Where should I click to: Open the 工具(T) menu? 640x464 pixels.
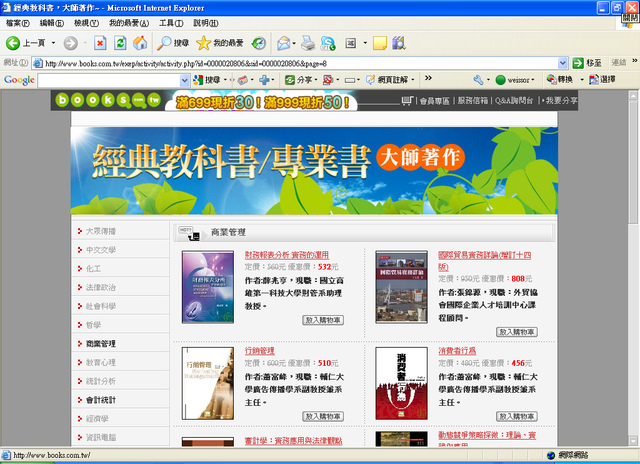pos(171,23)
